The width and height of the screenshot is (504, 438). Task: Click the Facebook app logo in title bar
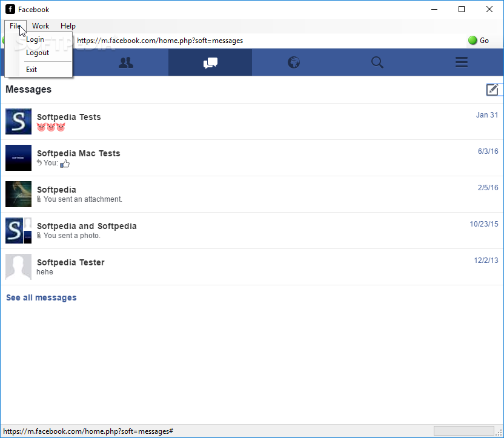pyautogui.click(x=10, y=9)
